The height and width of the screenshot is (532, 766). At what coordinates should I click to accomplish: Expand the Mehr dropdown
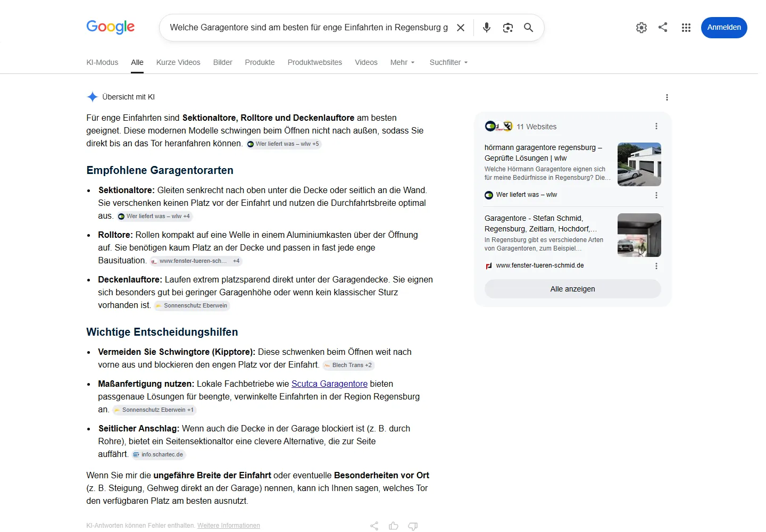pyautogui.click(x=402, y=62)
